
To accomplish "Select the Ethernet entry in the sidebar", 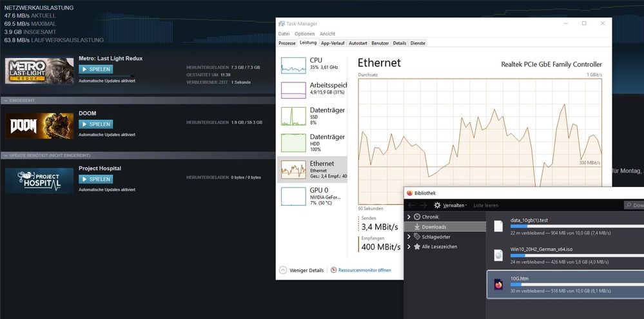I will click(x=312, y=169).
